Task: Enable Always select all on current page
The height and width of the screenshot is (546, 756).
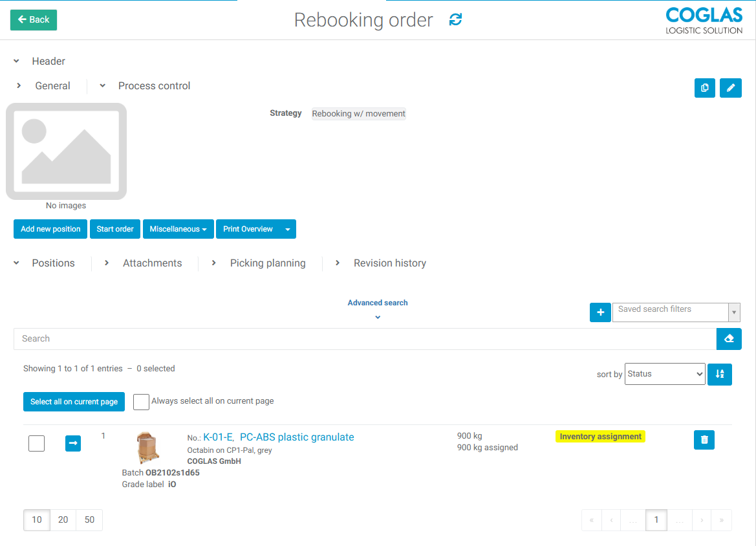Action: (140, 402)
